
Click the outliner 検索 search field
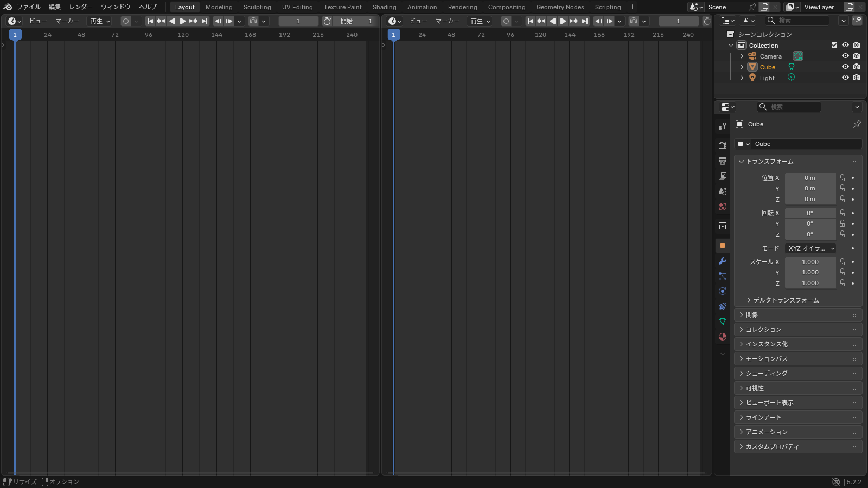click(797, 21)
